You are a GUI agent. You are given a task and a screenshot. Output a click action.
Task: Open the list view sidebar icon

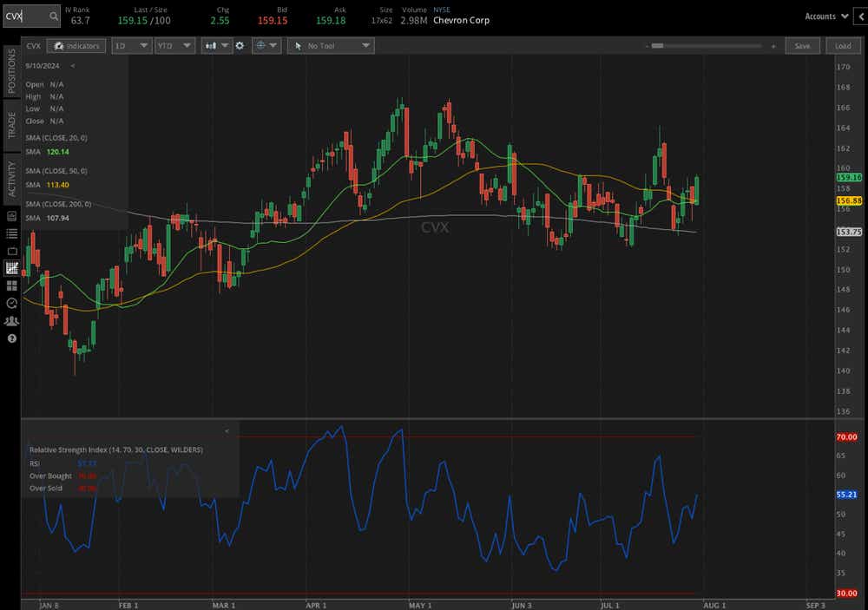(12, 233)
